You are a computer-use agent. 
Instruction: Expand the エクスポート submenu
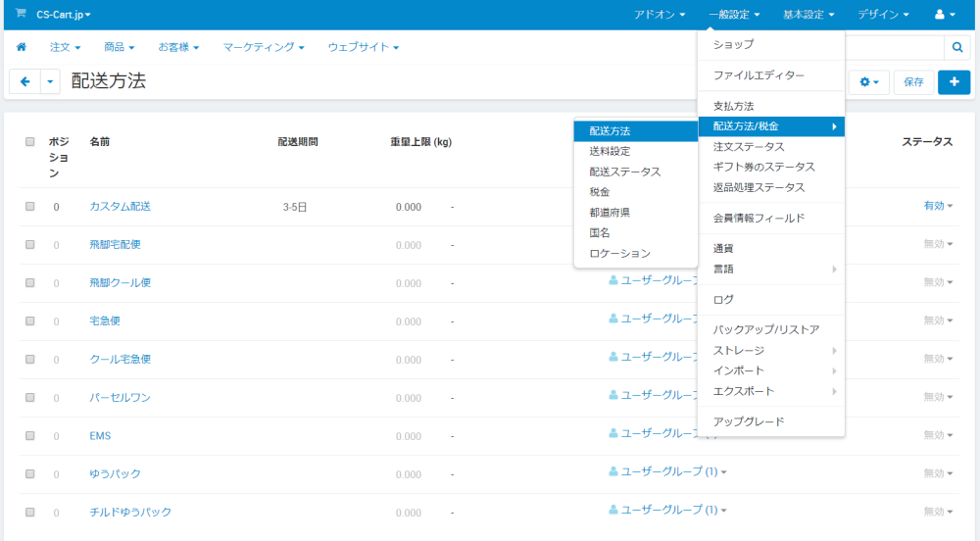point(770,391)
